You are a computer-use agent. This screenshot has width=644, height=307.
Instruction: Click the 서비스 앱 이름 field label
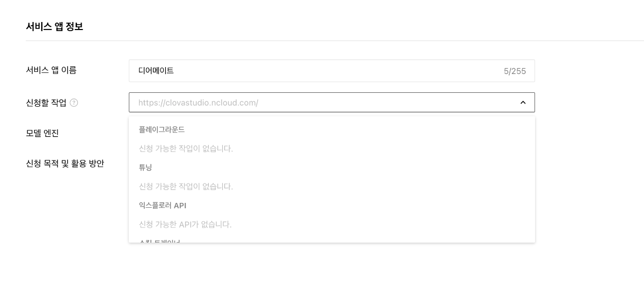51,70
